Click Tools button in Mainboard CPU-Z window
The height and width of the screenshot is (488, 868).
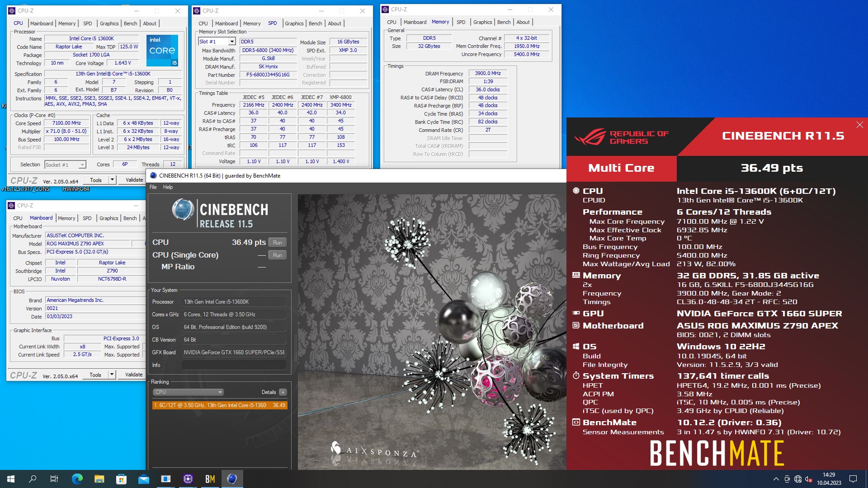(x=95, y=375)
